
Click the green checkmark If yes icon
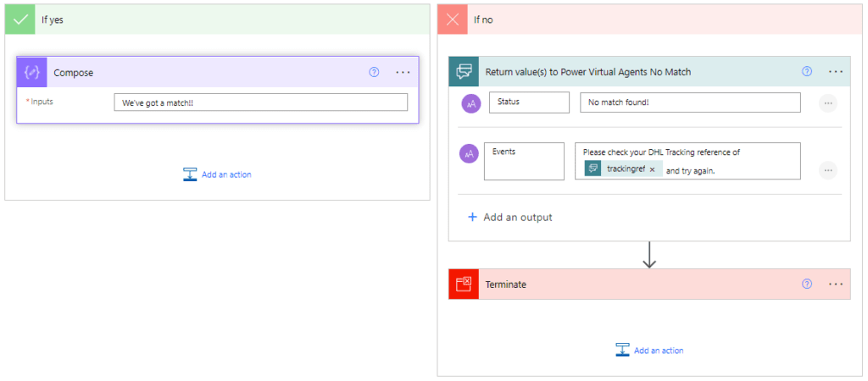pos(20,19)
